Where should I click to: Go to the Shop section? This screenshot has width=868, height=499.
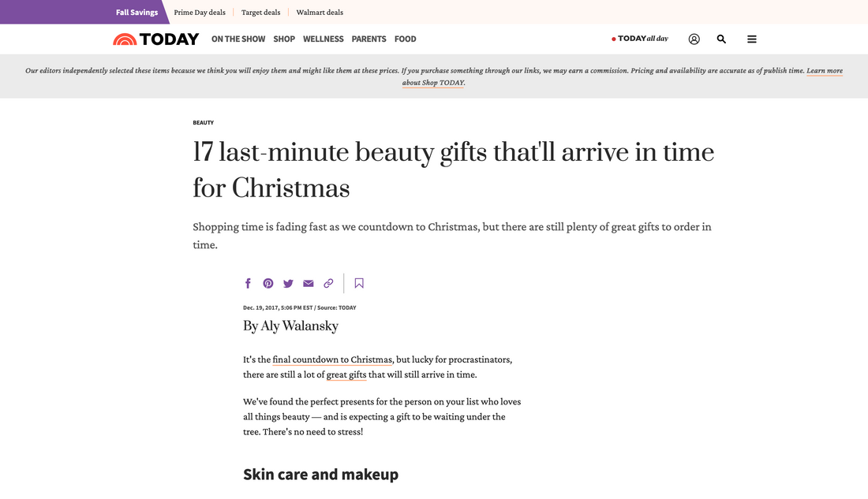tap(284, 39)
